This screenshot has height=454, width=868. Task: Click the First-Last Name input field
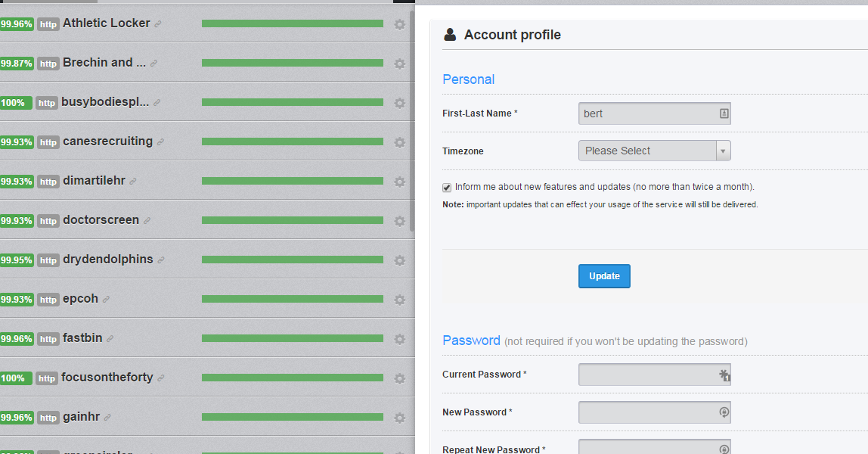tap(649, 113)
